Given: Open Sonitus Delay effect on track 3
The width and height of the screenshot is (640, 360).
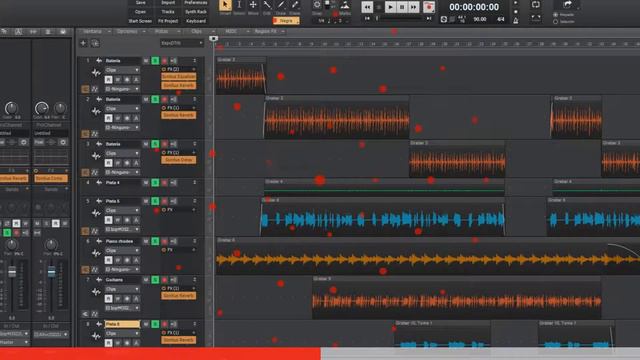Looking at the screenshot, I should [x=179, y=160].
